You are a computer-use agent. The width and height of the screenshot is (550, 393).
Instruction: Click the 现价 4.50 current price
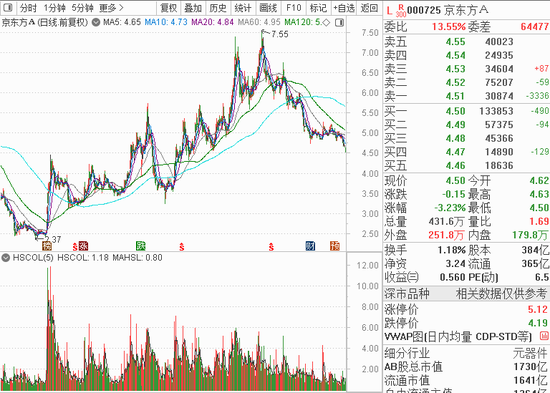pos(455,181)
